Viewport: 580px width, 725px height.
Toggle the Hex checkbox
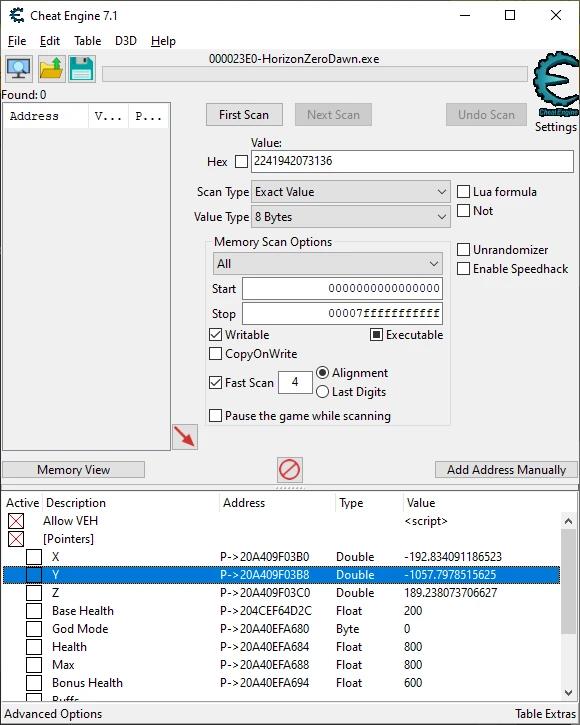point(241,161)
